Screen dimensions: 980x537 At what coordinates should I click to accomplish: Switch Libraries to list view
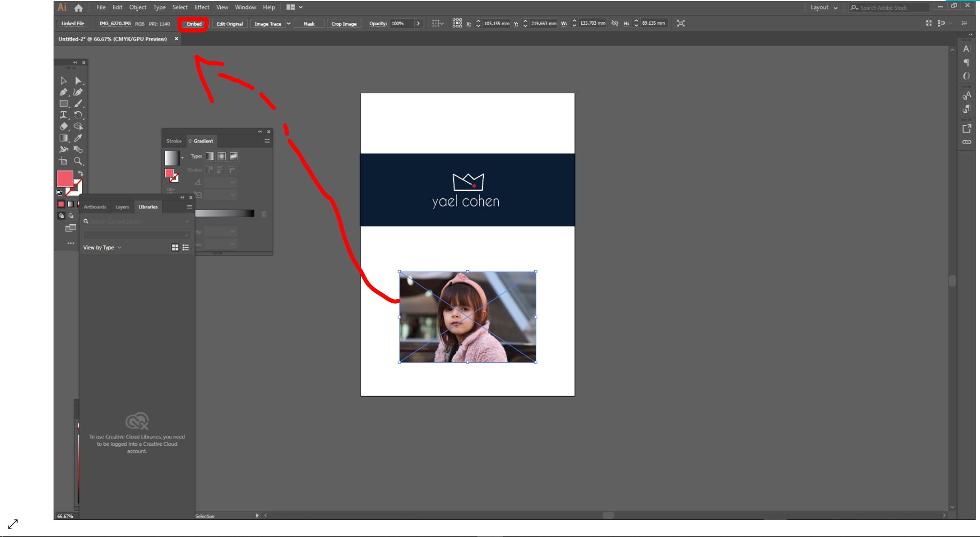pyautogui.click(x=186, y=248)
